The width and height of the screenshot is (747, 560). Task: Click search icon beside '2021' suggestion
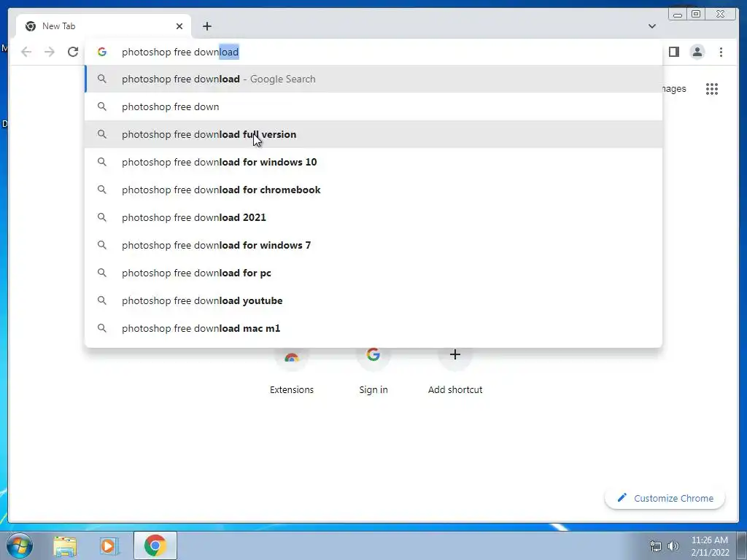pos(102,217)
